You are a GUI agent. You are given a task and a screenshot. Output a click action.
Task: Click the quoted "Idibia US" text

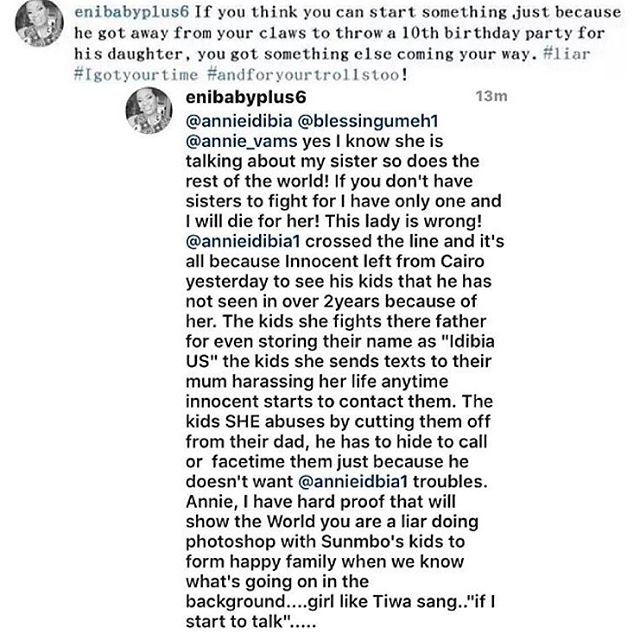tap(340, 351)
